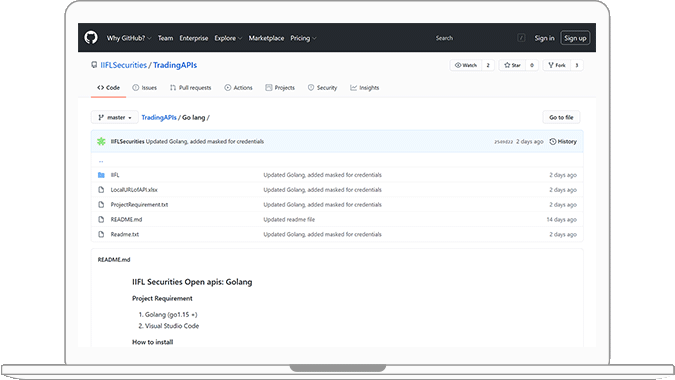This screenshot has height=380, width=675.
Task: Go to parent directory (..)
Action: [x=101, y=161]
